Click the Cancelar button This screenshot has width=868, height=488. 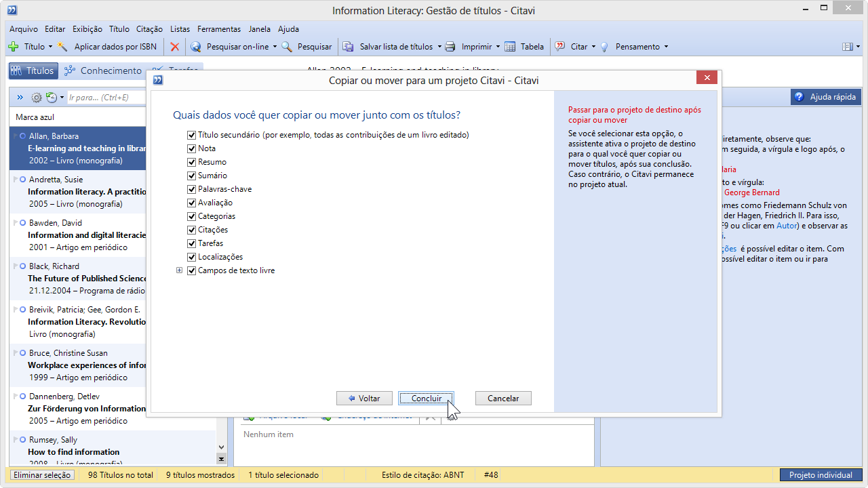coord(503,399)
